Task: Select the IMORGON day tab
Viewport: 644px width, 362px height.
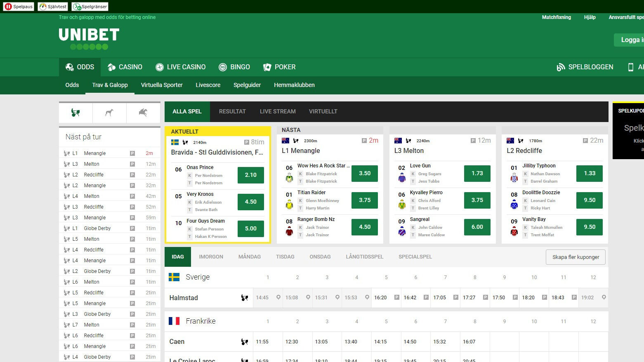Action: click(211, 257)
